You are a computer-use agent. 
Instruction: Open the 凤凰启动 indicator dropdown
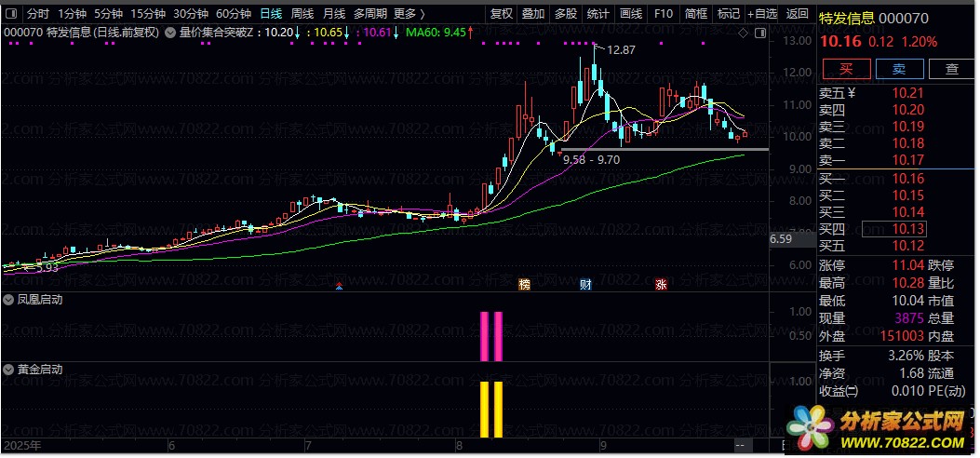[9, 301]
